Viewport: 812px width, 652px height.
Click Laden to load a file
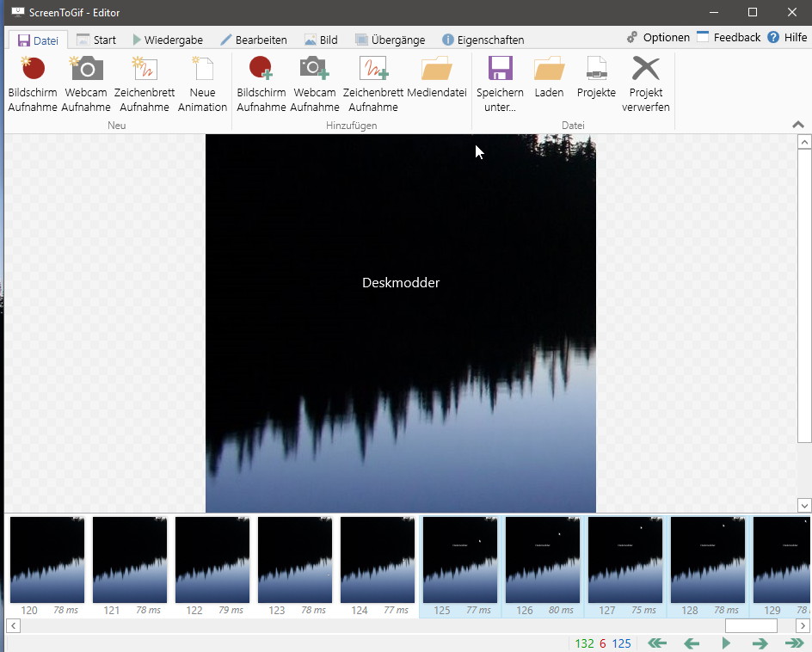coord(549,77)
